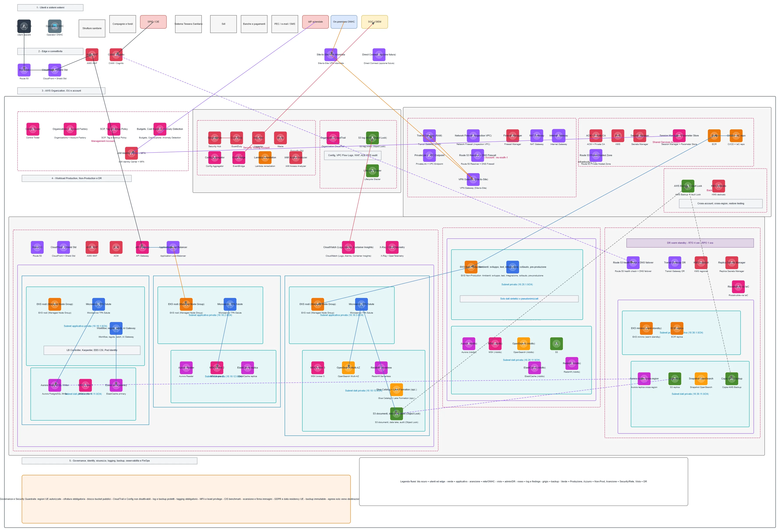Select the VPN Gateway (Site-to-Site) icon
The image size is (780, 532).
coord(473,180)
